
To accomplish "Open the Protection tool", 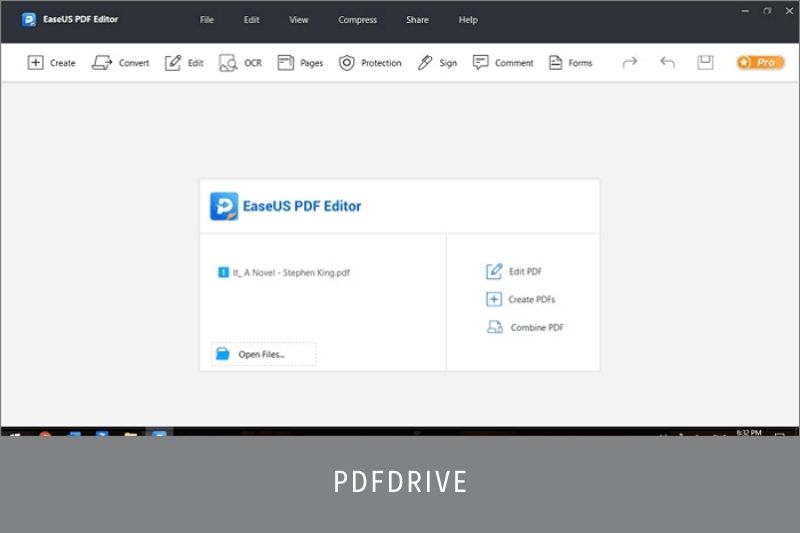I will 370,63.
